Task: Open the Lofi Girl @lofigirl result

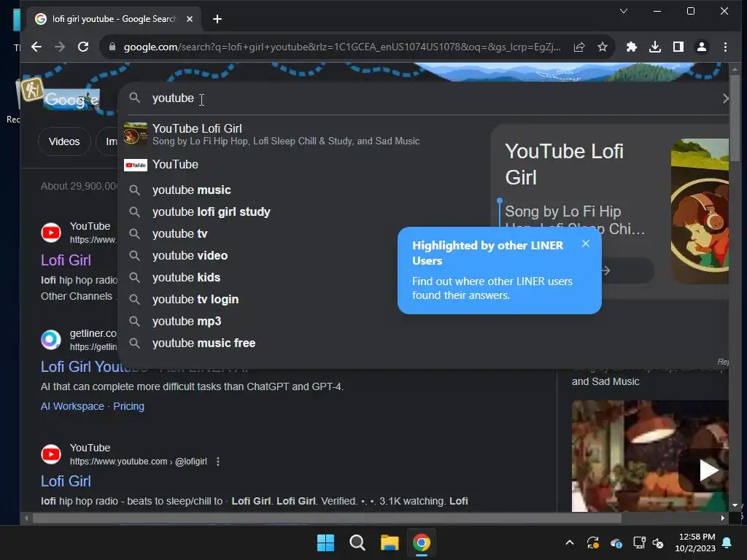Action: (x=66, y=481)
